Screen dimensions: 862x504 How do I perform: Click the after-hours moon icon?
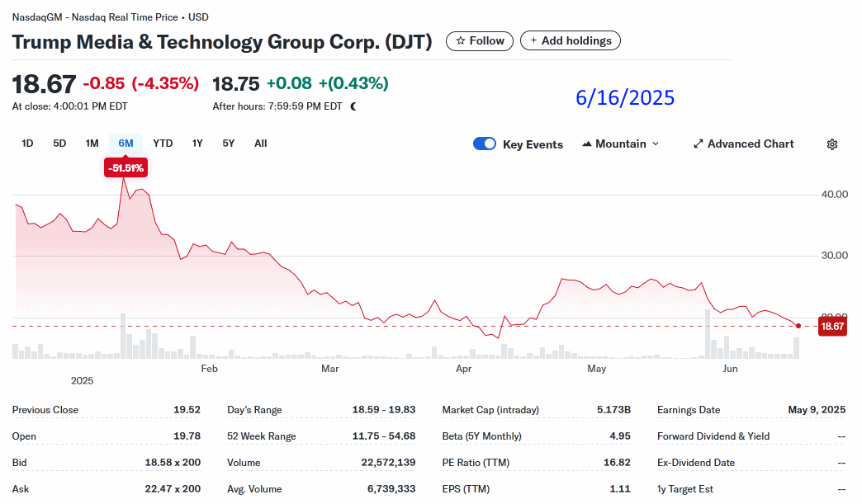pos(353,106)
